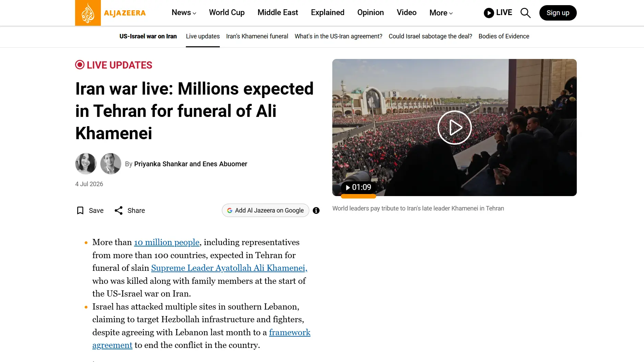Play the video with center play button
Screen dimensions: 644x362
tap(455, 128)
